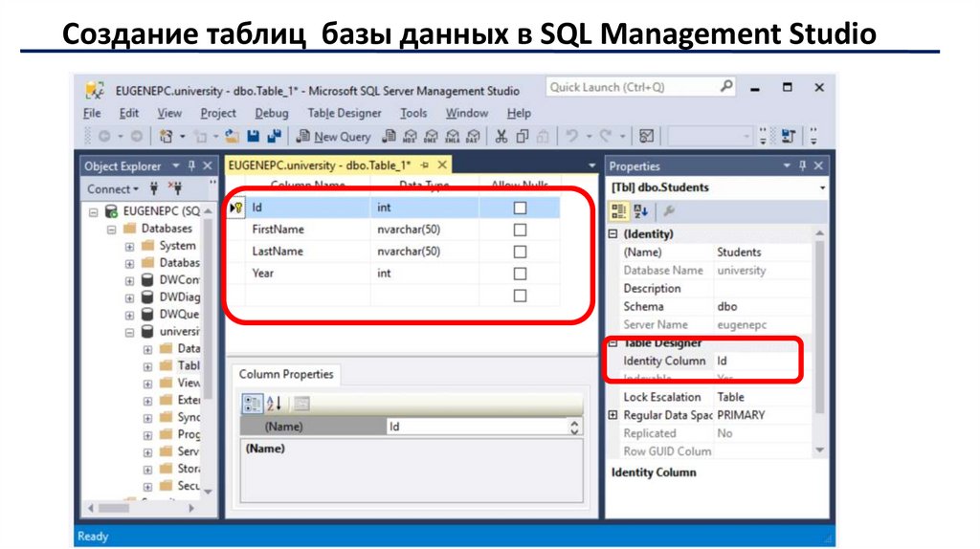This screenshot has width=980, height=549.
Task: Click the Save All icon
Action: (x=275, y=136)
